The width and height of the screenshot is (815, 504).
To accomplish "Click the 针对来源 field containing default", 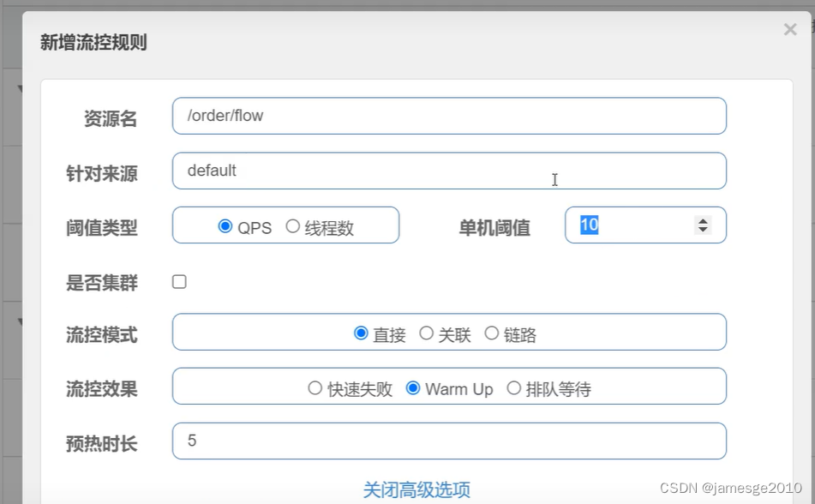I will 449,171.
